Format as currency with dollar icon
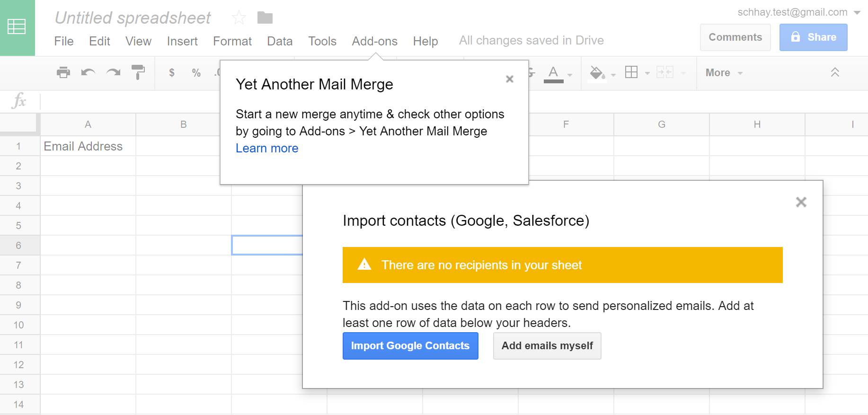The image size is (868, 415). pyautogui.click(x=172, y=72)
